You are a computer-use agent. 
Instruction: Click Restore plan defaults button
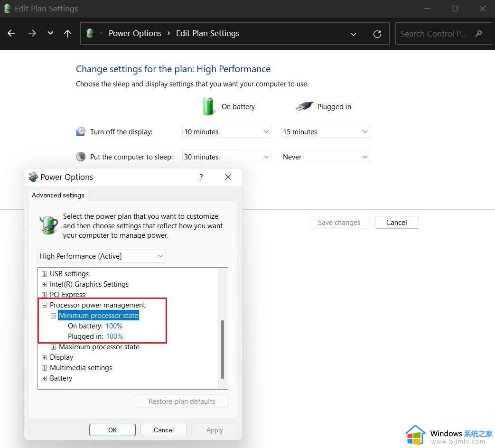click(x=181, y=401)
